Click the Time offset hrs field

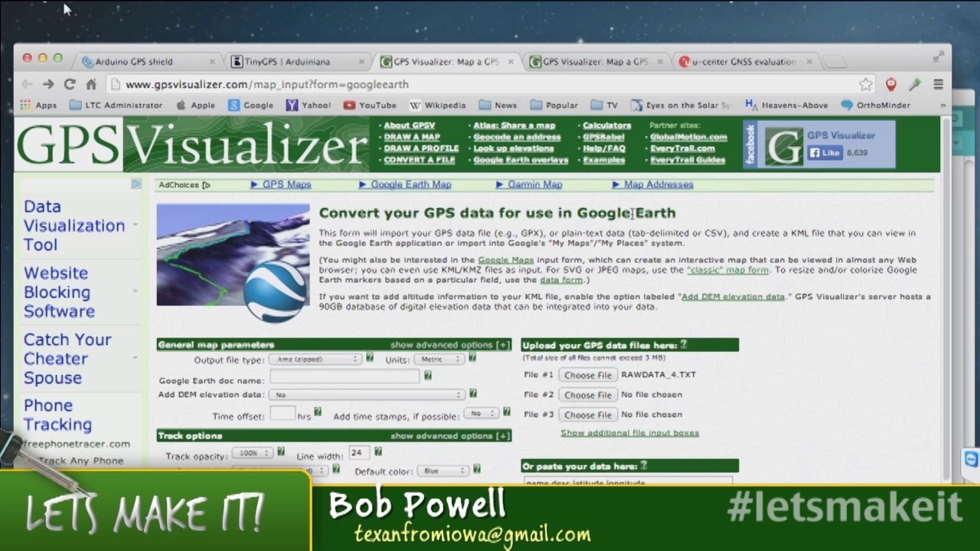coord(283,413)
